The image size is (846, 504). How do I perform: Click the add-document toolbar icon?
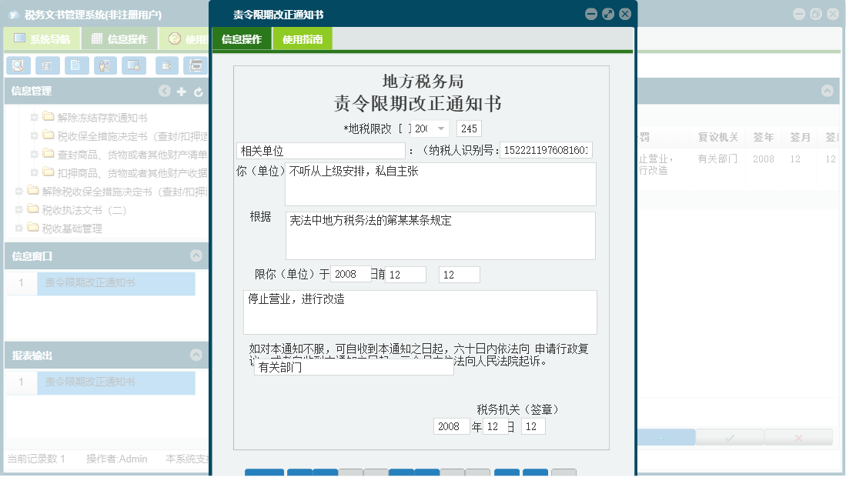166,65
